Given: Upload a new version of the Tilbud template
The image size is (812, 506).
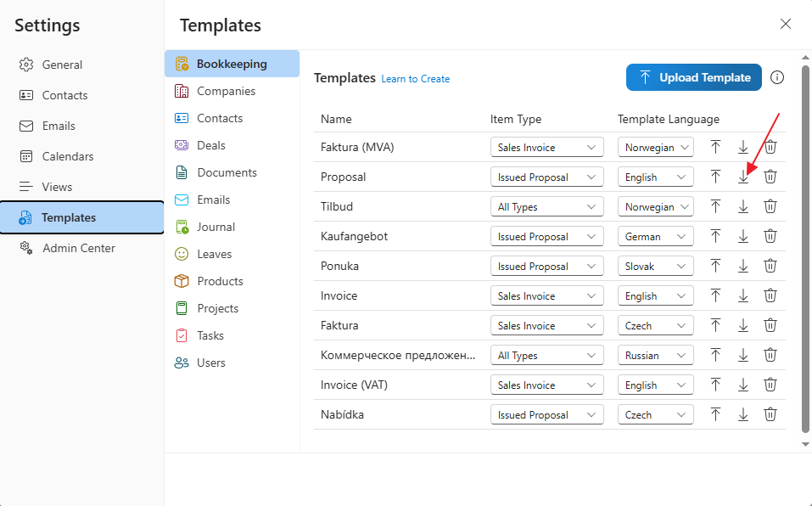Looking at the screenshot, I should click(715, 206).
